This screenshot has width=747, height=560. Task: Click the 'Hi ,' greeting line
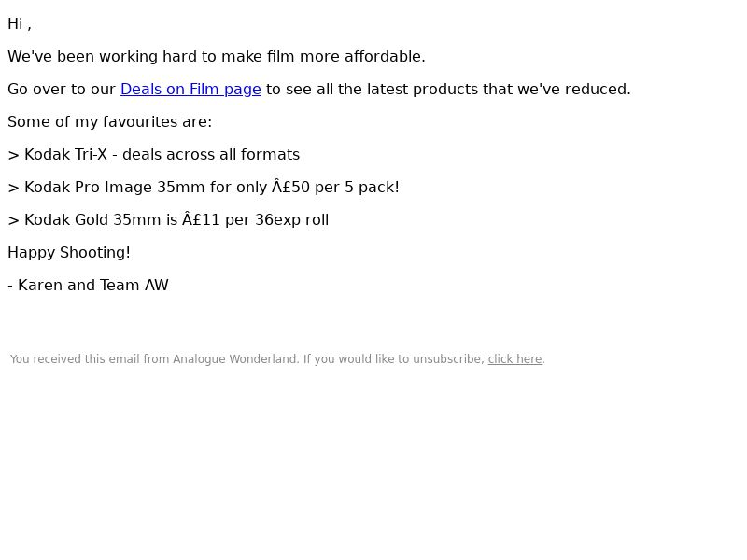coord(20,24)
